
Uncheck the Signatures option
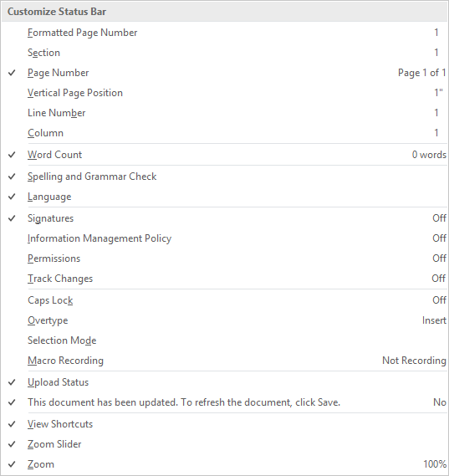(224, 218)
